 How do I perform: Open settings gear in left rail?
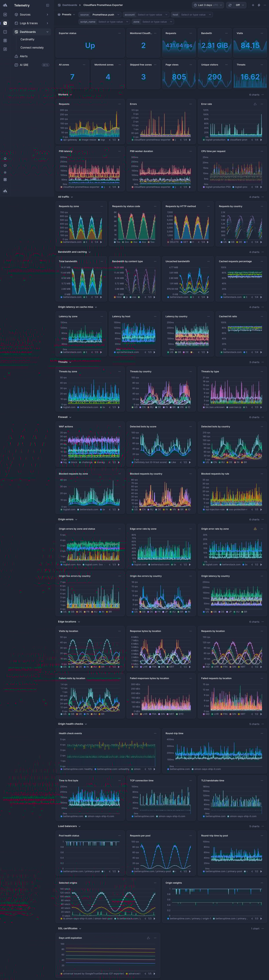[x=5, y=172]
